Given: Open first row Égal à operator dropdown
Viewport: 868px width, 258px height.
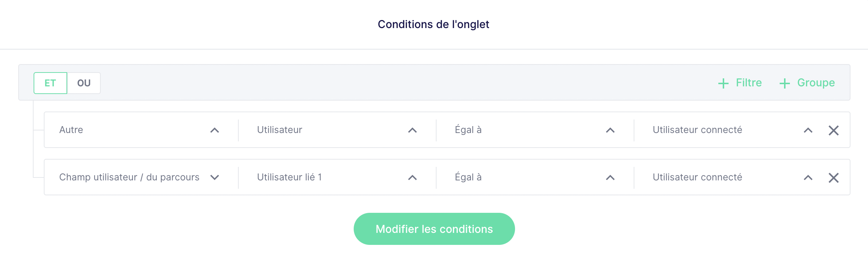Looking at the screenshot, I should pyautogui.click(x=535, y=130).
